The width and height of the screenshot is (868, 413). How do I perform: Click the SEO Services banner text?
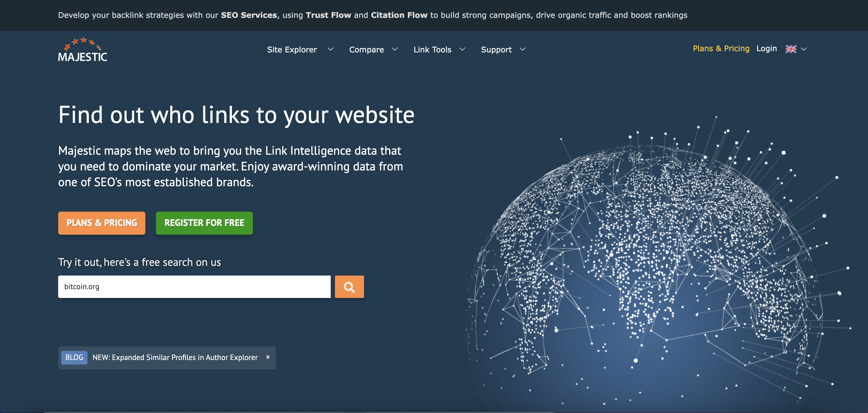click(x=249, y=15)
